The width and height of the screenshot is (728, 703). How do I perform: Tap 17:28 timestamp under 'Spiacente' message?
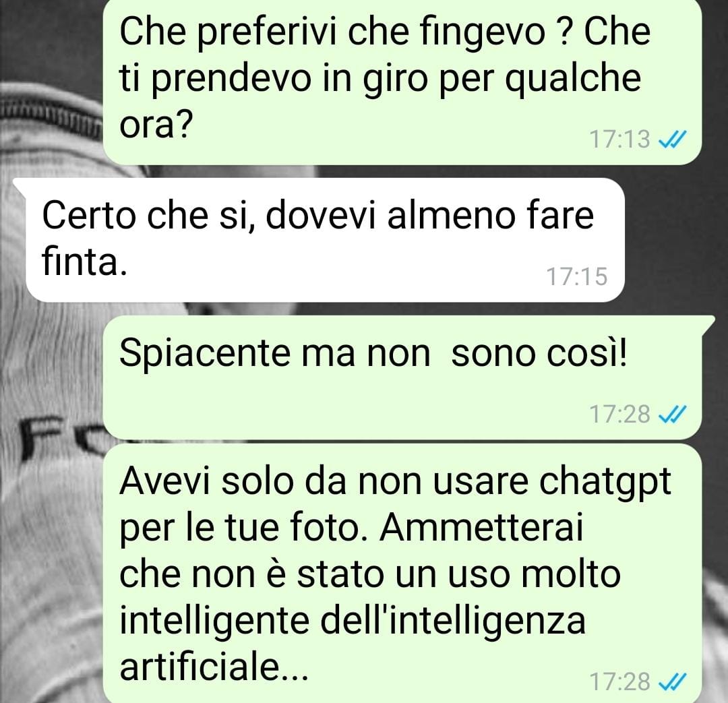pyautogui.click(x=620, y=414)
